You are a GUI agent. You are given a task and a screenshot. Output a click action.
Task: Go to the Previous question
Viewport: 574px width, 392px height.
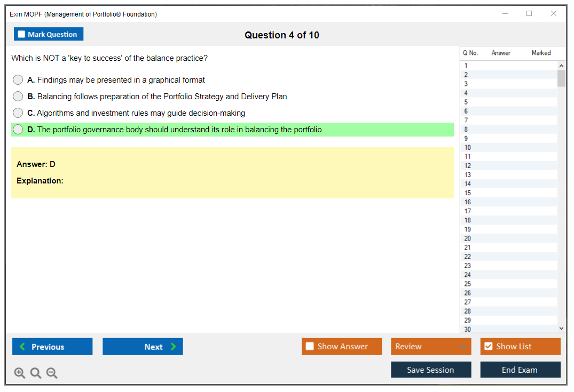pyautogui.click(x=52, y=347)
